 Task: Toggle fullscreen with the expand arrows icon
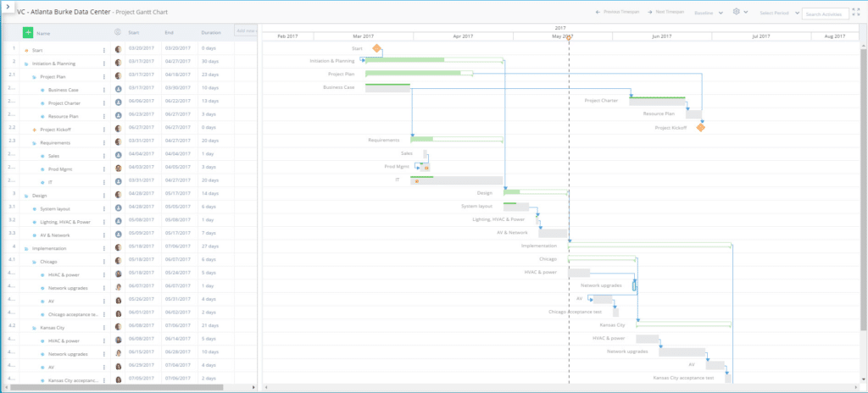[x=856, y=12]
